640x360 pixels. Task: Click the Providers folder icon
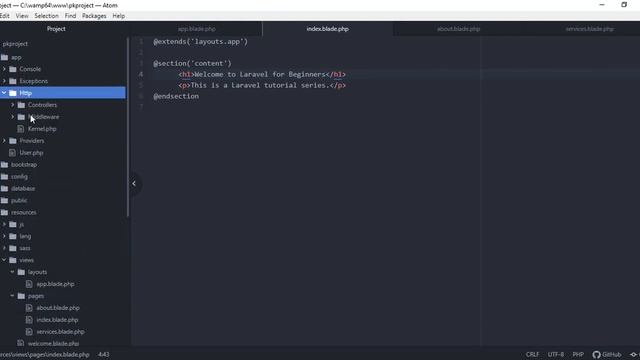(x=13, y=140)
